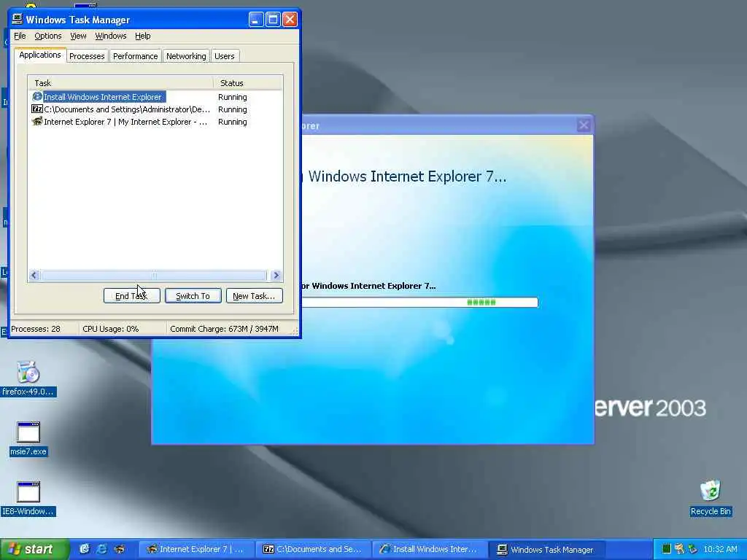Viewport: 747px width, 560px height.
Task: Open the File menu in Task Manager
Action: point(20,36)
